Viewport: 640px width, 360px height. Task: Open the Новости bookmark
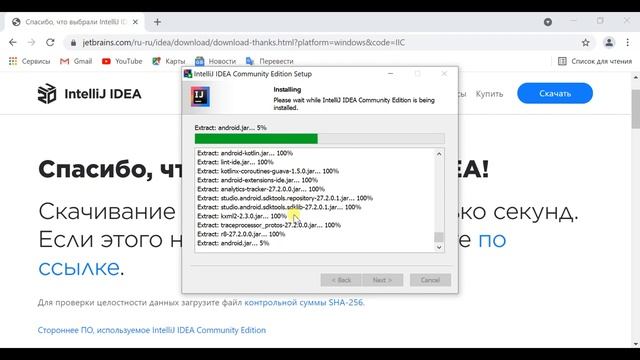[216, 61]
